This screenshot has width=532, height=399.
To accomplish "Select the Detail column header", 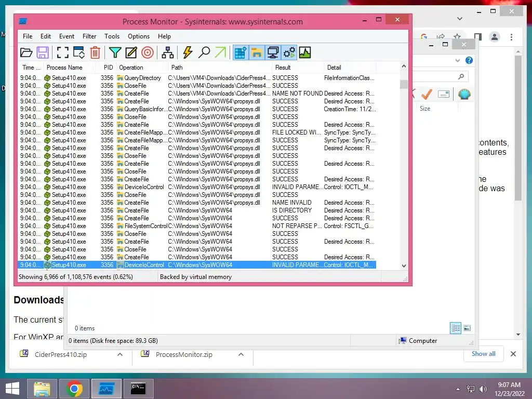I will [350, 68].
